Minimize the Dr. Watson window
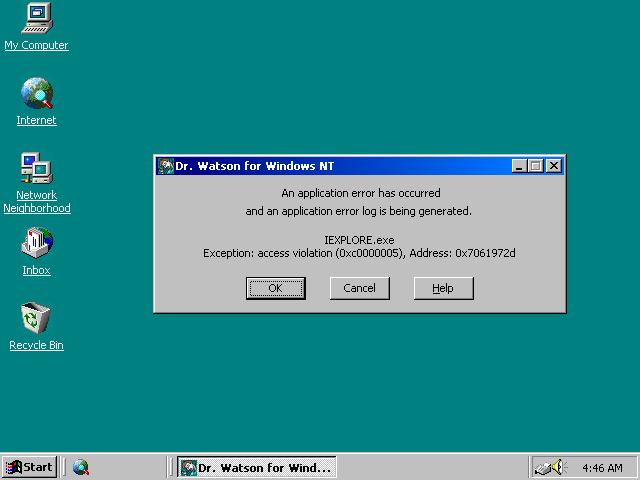This screenshot has width=640, height=480. click(x=519, y=166)
